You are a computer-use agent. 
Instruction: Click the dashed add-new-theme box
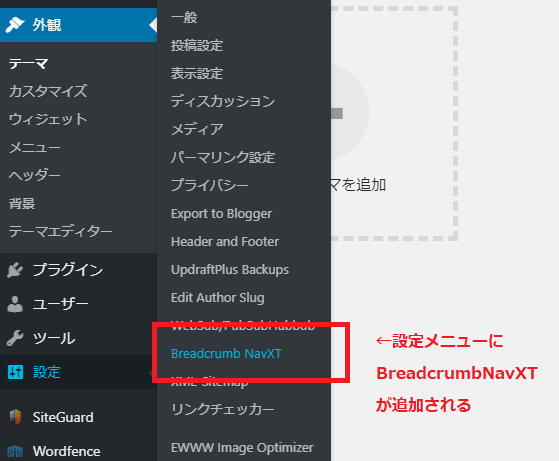click(394, 123)
